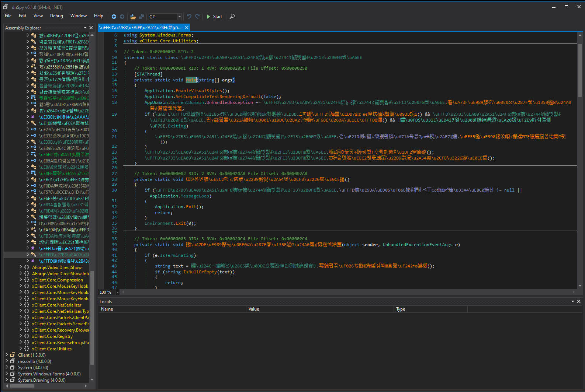Viewport: 585px width, 392px height.
Task: Click EnableVisualStyles in the code editor
Action: [199, 91]
